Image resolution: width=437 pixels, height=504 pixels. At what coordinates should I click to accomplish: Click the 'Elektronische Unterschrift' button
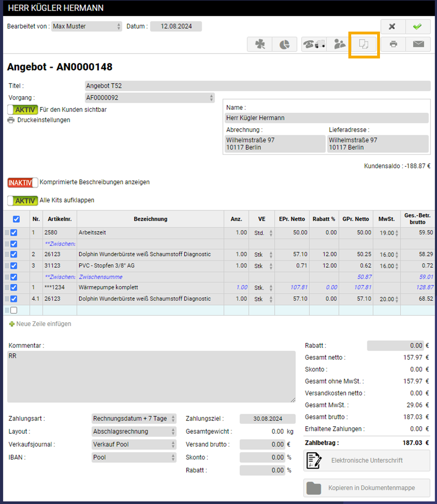pos(367,460)
